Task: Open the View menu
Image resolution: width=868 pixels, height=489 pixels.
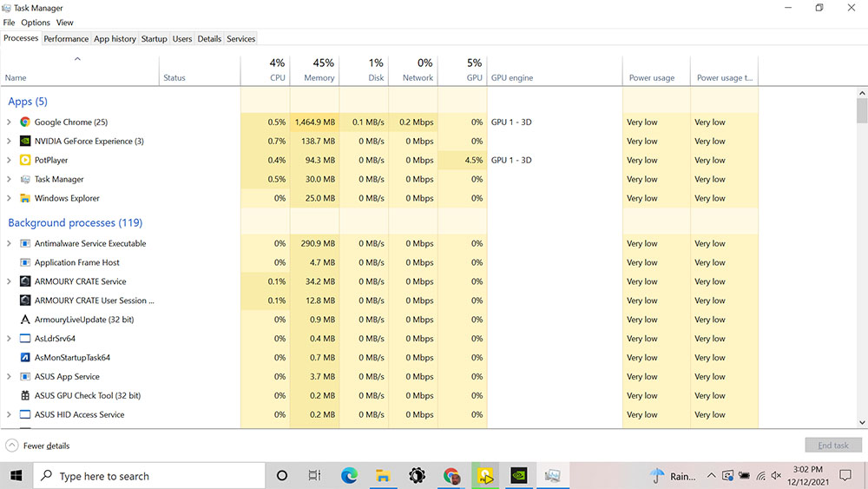Action: (65, 23)
